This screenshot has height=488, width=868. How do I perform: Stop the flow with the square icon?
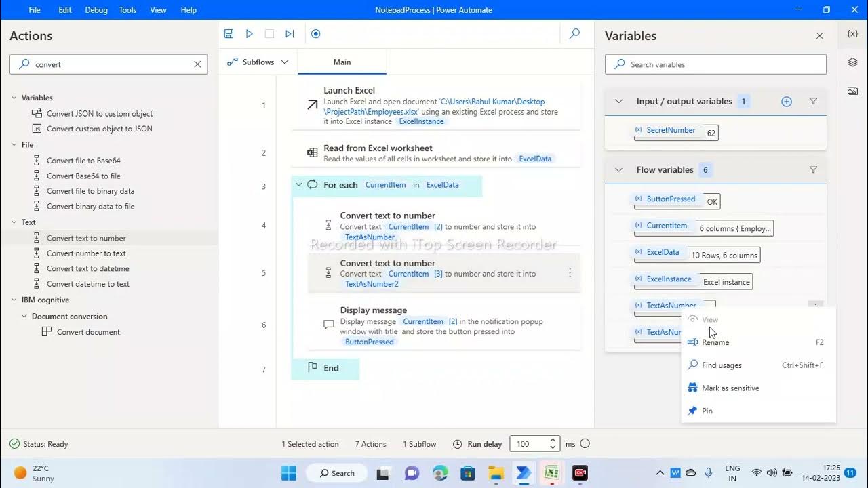point(269,34)
